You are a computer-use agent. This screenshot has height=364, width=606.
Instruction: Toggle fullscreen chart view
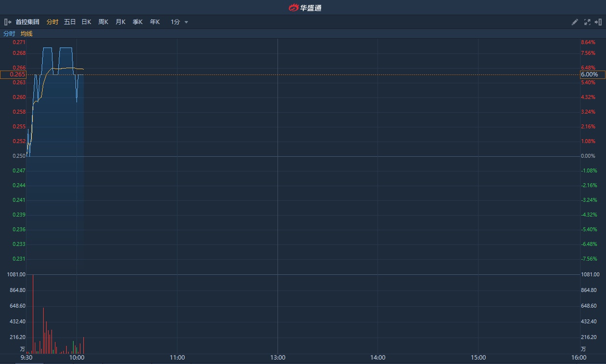click(587, 22)
